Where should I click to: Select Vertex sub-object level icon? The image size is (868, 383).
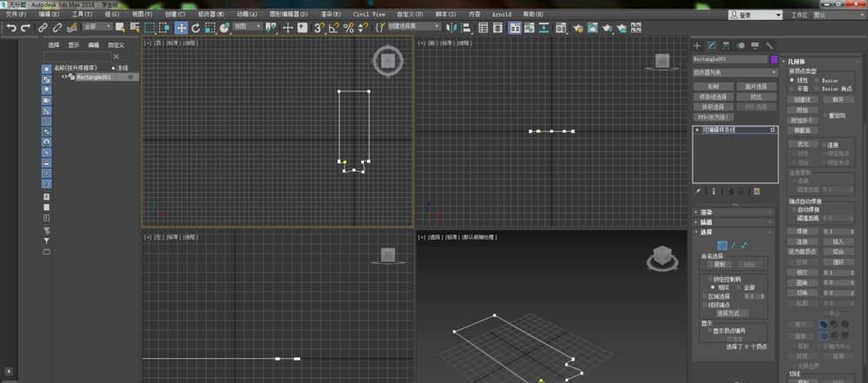coord(722,245)
